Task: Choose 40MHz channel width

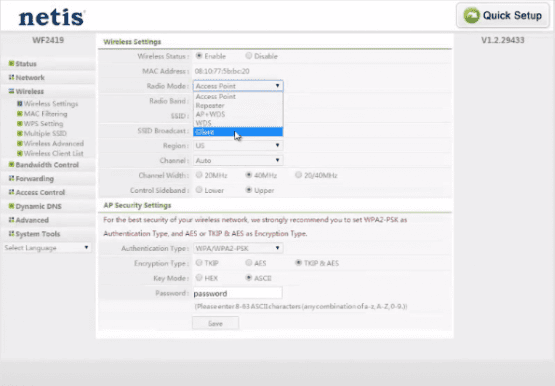Action: 249,175
